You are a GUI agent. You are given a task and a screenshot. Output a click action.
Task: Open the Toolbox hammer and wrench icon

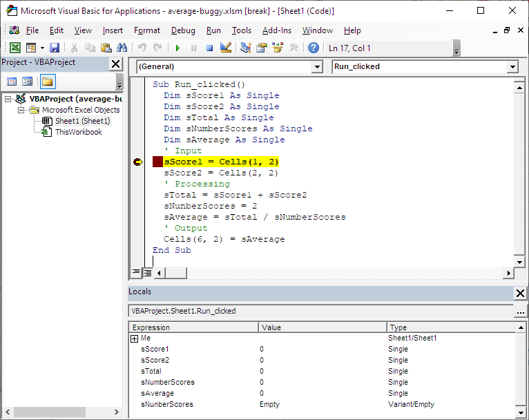[294, 48]
